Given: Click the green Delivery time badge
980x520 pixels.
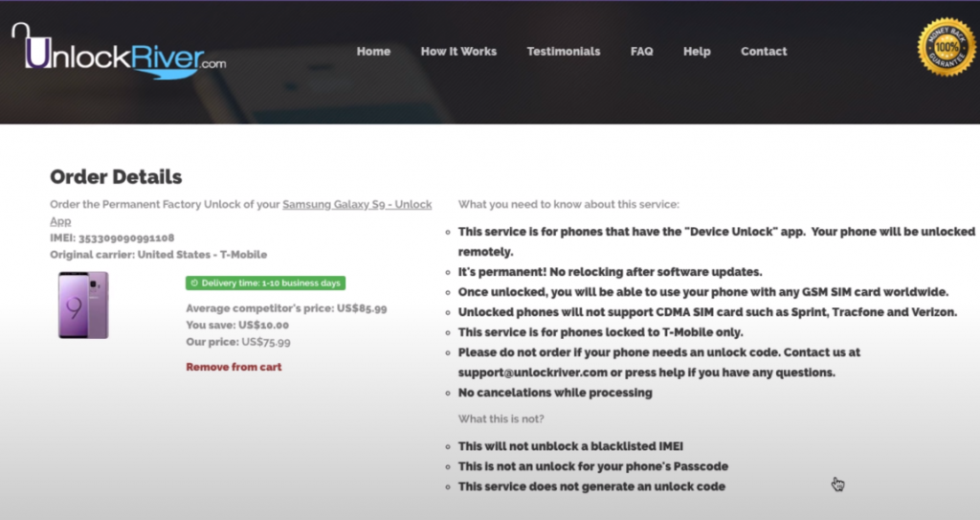Looking at the screenshot, I should (266, 283).
